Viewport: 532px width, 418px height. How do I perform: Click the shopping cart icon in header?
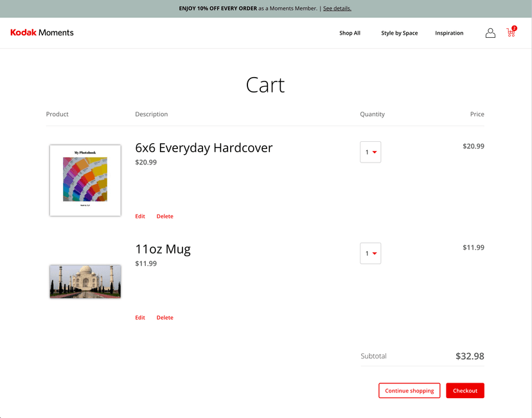511,33
